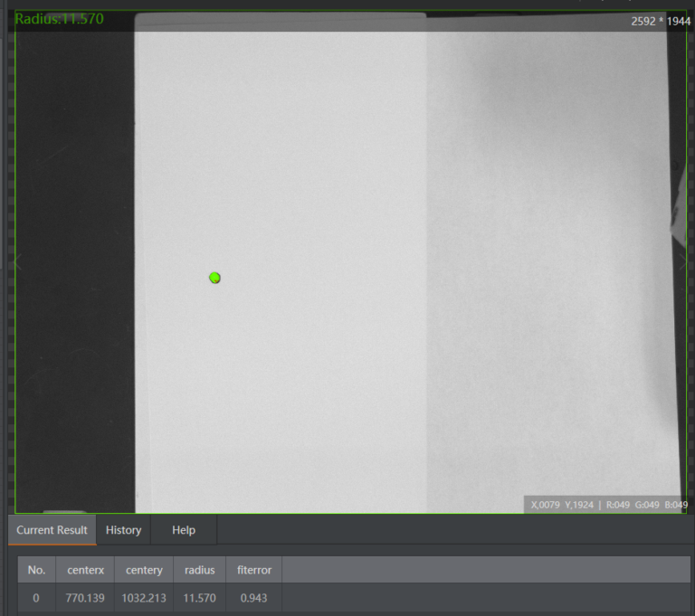Sort by the centerx column header
Image resolution: width=695 pixels, height=616 pixels.
(x=85, y=570)
